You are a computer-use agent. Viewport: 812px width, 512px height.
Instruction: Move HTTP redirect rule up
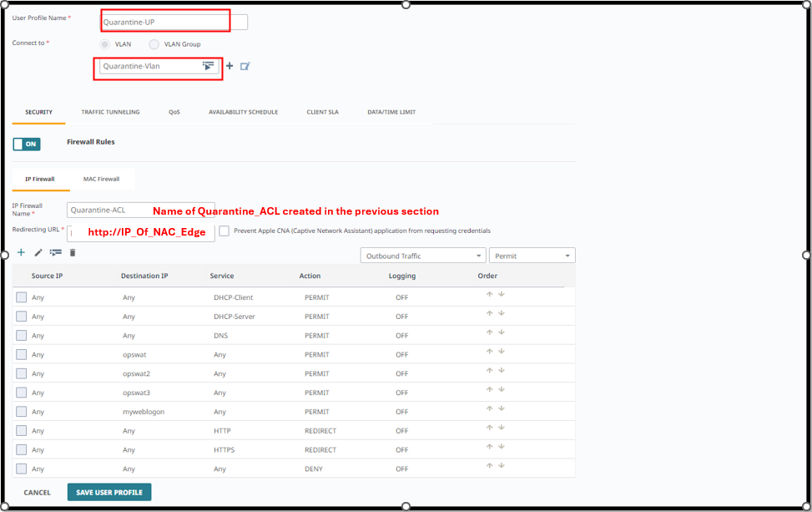point(489,428)
